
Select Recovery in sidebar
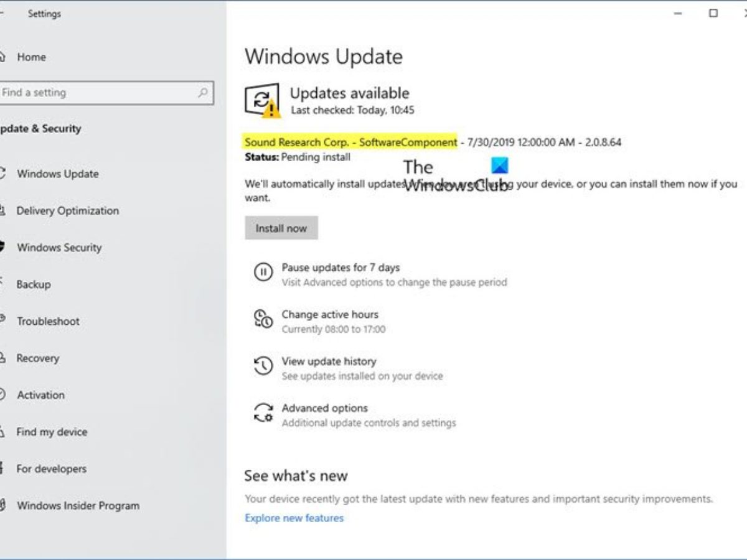point(37,358)
